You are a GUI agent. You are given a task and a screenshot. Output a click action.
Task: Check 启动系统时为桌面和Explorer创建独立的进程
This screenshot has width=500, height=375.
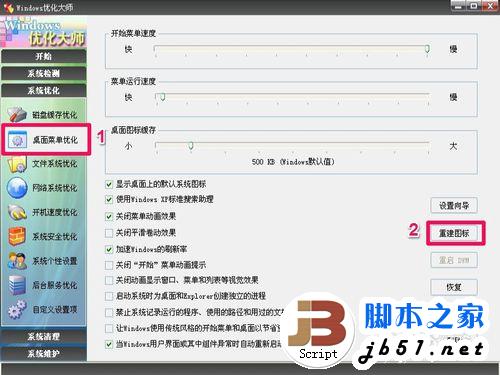pos(109,296)
